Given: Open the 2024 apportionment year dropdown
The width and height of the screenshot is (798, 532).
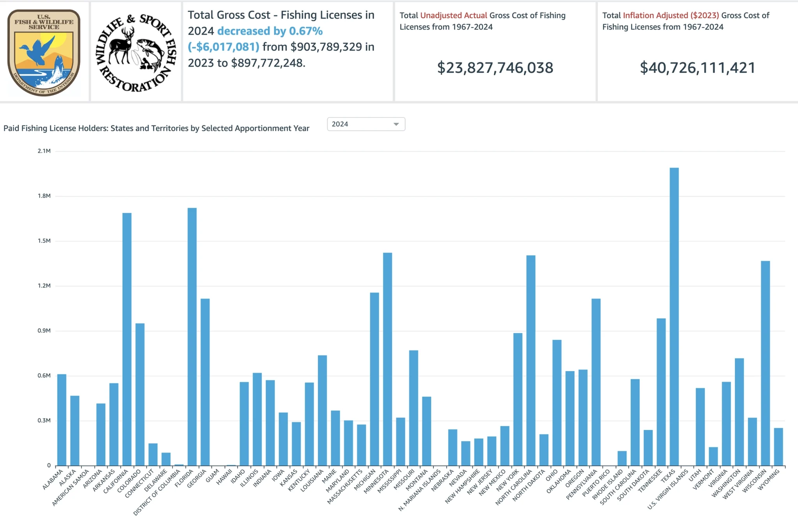Looking at the screenshot, I should pos(366,124).
